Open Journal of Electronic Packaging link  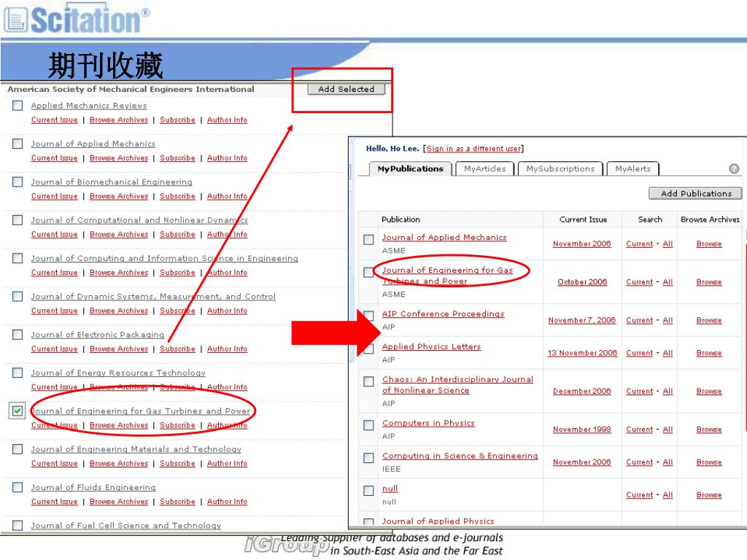pos(97,335)
